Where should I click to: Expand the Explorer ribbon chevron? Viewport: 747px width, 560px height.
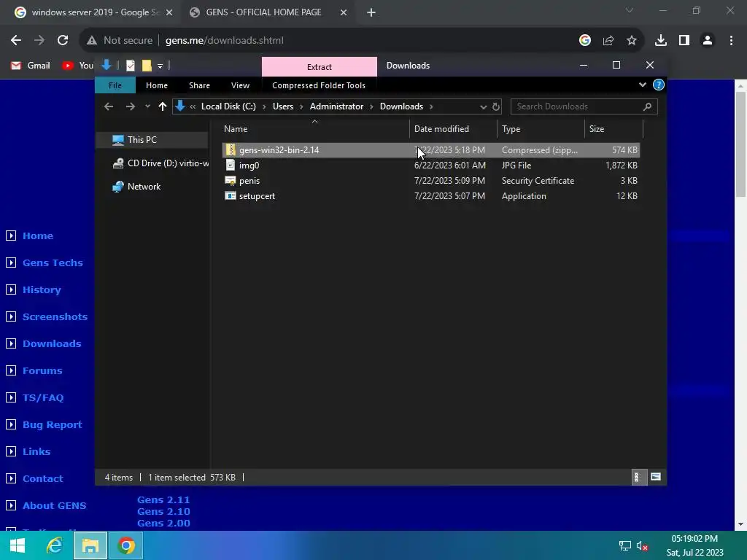point(642,85)
